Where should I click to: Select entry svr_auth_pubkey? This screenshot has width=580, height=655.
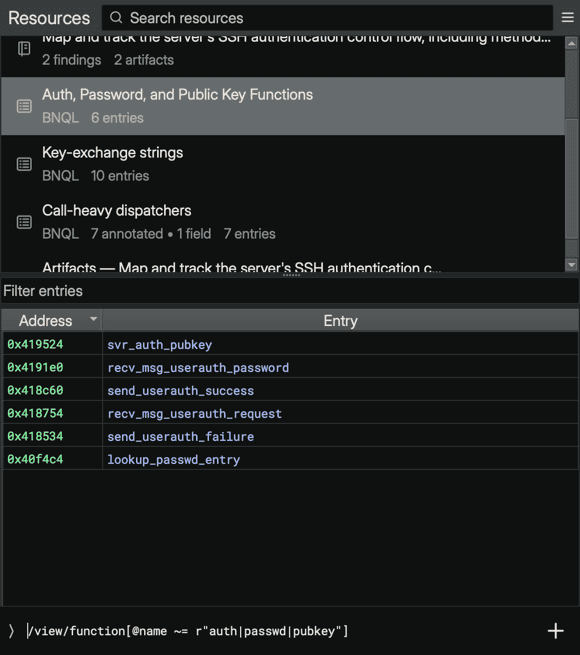coord(160,345)
